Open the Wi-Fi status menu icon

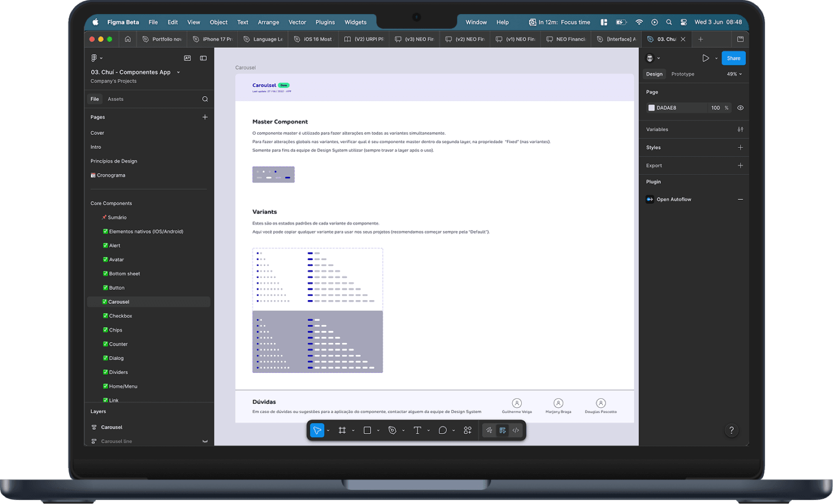pyautogui.click(x=639, y=22)
